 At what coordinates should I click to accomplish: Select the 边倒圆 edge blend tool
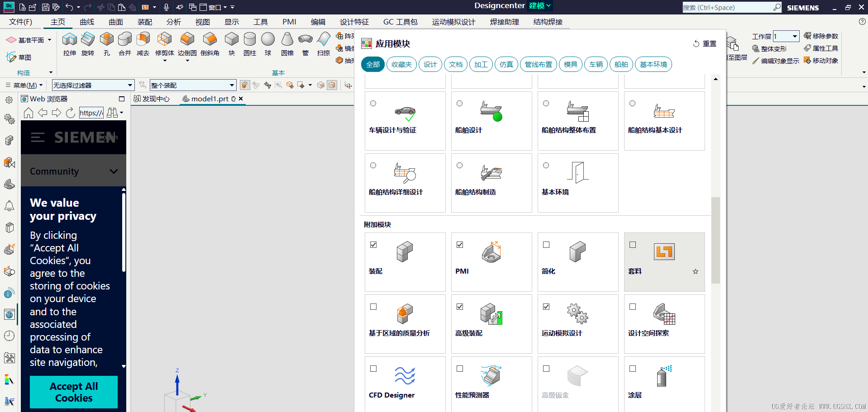pyautogui.click(x=187, y=44)
